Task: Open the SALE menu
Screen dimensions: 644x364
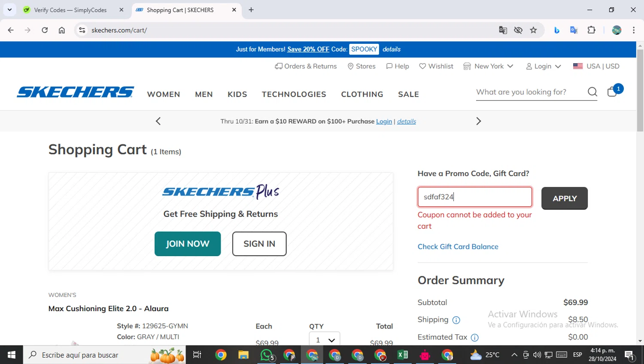Action: (x=408, y=94)
